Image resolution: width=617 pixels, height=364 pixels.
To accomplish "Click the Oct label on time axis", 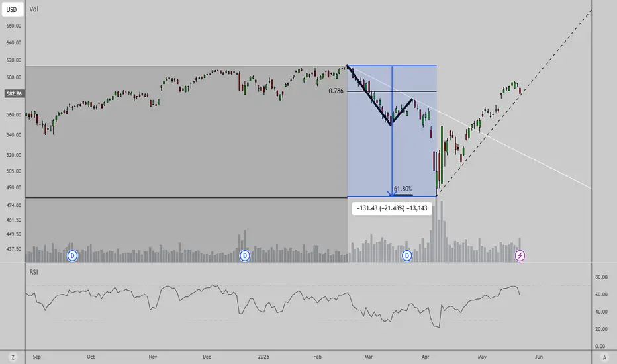I will 91,357.
